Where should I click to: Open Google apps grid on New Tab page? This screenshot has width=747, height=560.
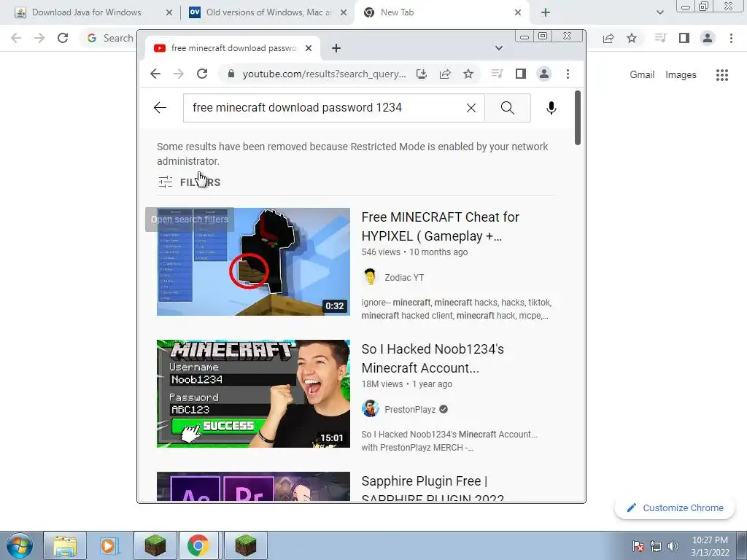pyautogui.click(x=722, y=75)
